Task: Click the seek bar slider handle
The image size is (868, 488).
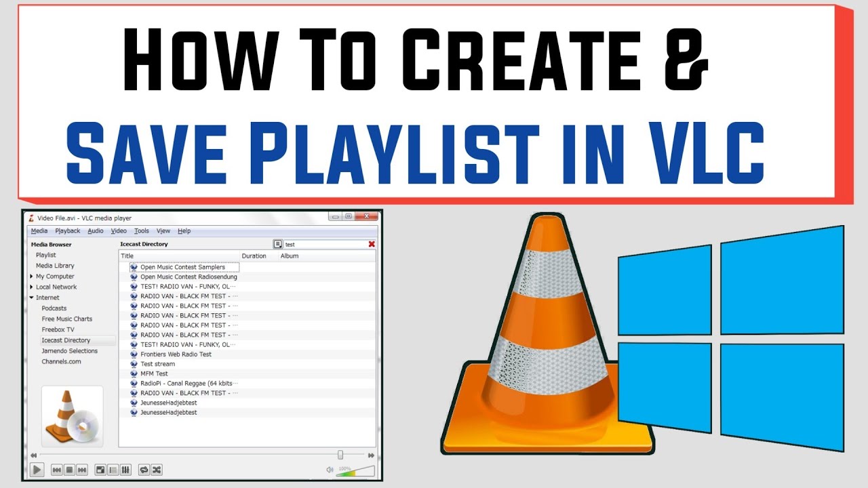Action: coord(340,455)
